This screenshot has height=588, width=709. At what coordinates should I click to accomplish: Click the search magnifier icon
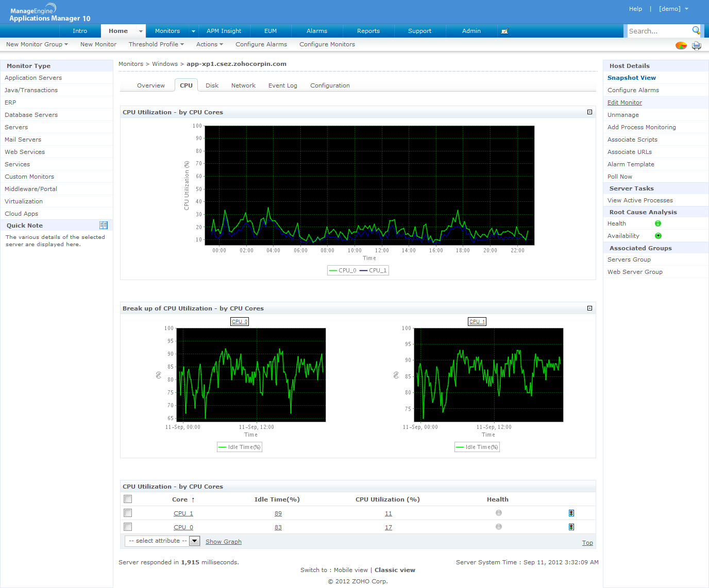click(696, 30)
